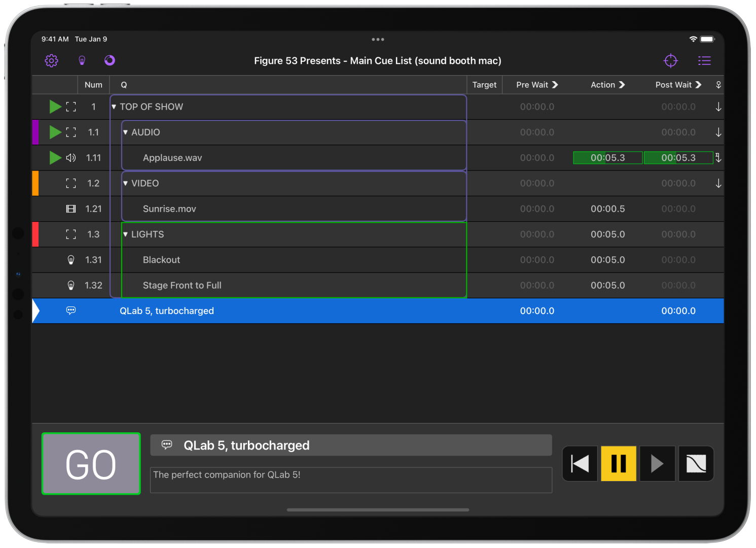The image size is (756, 548).
Task: Toggle the Post Wait column chevron
Action: tap(699, 85)
